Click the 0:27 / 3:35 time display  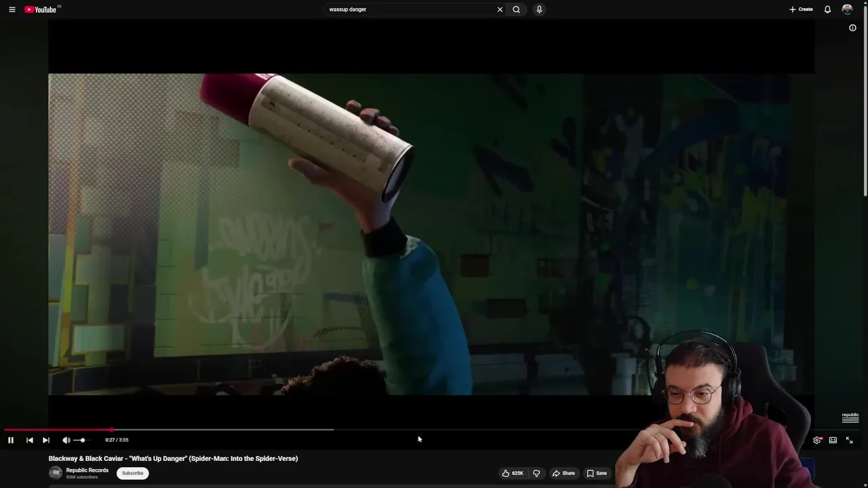117,440
